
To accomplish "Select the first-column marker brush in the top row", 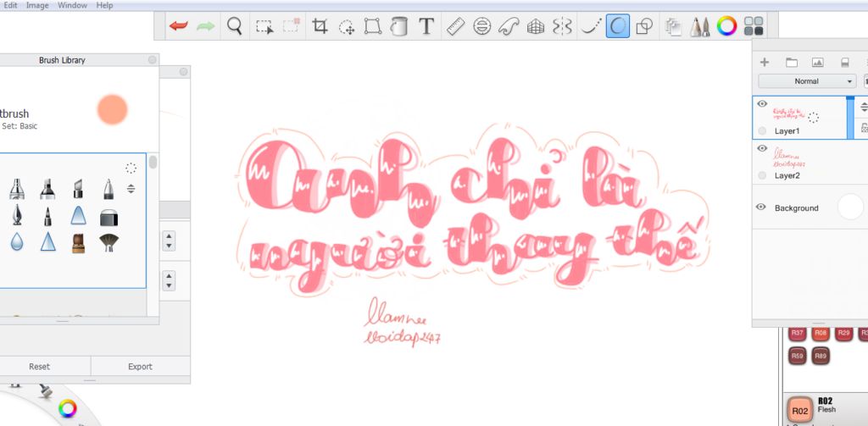I will 17,189.
